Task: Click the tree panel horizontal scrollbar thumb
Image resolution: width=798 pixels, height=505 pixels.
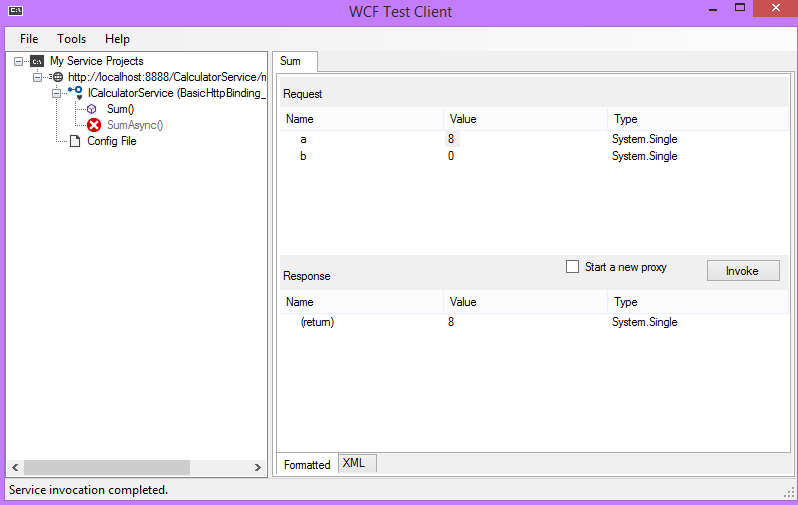Action: coord(106,467)
